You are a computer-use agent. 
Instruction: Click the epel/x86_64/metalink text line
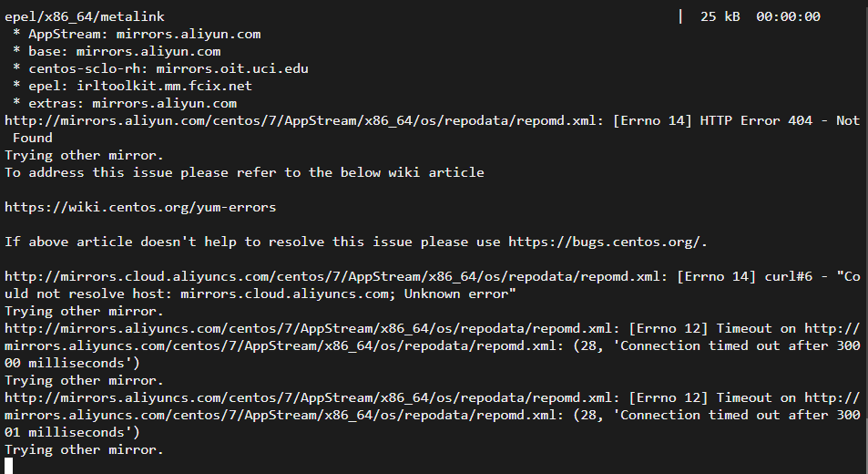click(x=84, y=16)
